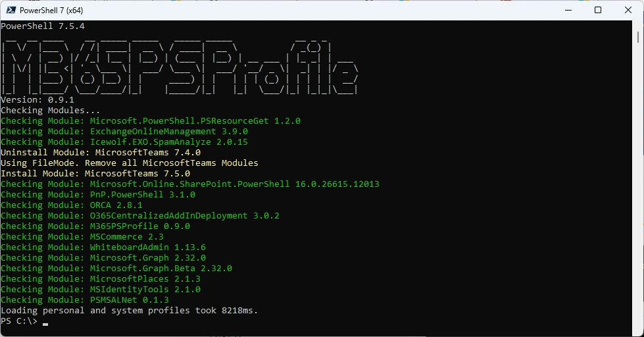The width and height of the screenshot is (644, 337).
Task: Click the "PowerShell 7 (x64)" window title
Action: pyautogui.click(x=51, y=11)
